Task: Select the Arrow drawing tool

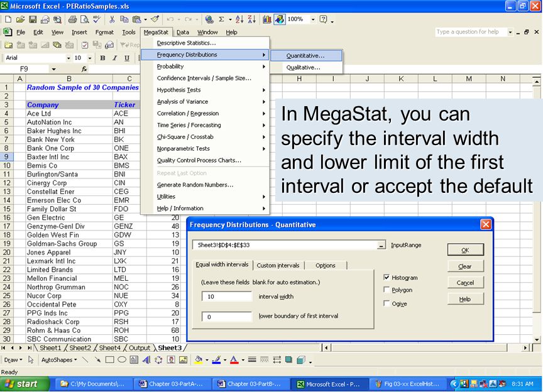Action: [97, 360]
